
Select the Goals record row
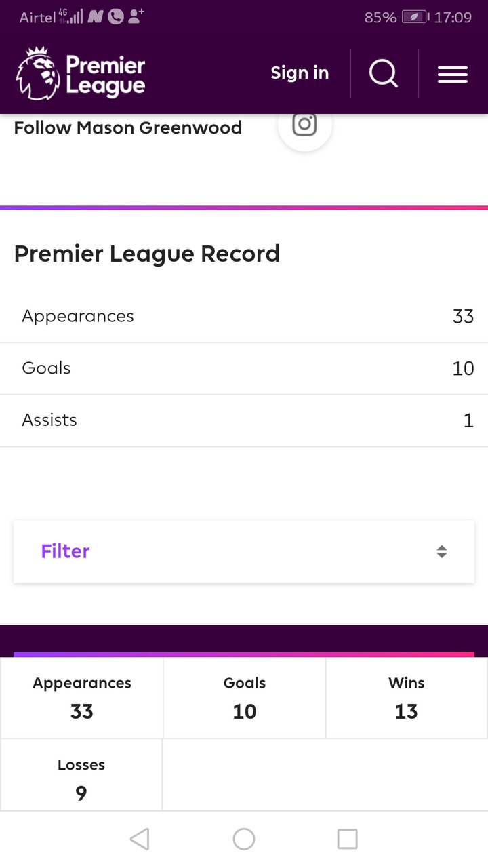tap(244, 368)
